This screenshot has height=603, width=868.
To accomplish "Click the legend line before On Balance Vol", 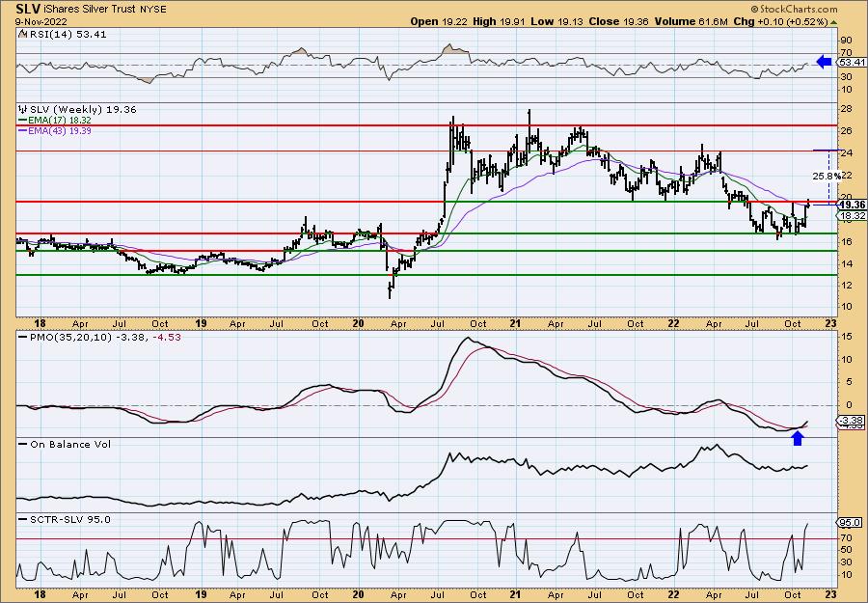I will pos(22,444).
